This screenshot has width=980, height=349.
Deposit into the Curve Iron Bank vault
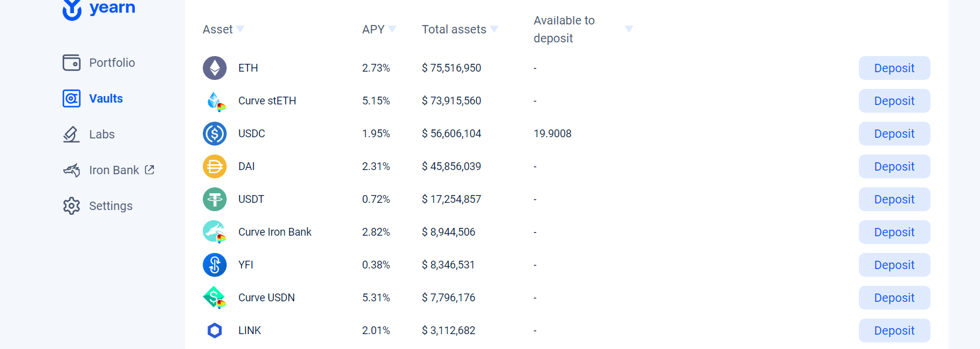pos(895,232)
